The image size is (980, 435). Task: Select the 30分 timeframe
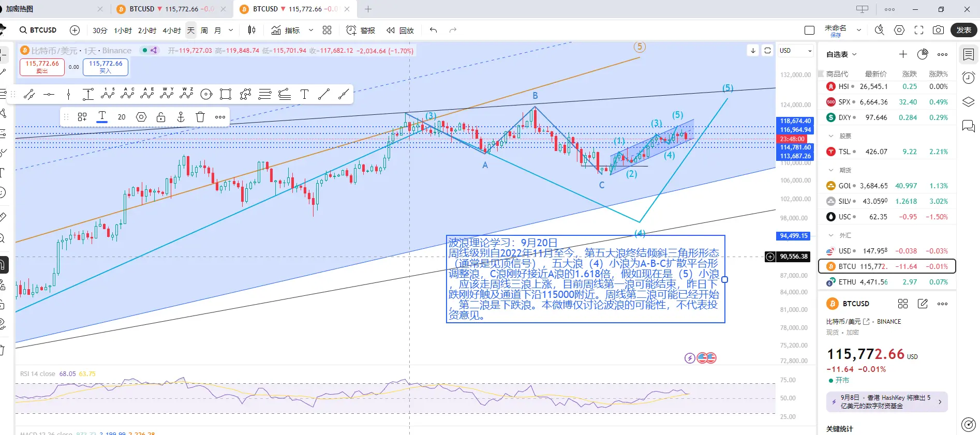coord(100,31)
